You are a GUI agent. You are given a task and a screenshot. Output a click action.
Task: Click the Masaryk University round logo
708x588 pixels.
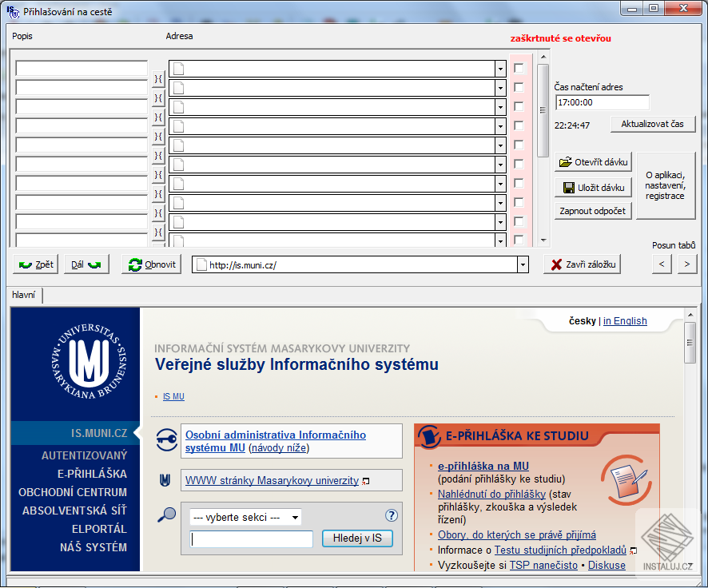pyautogui.click(x=89, y=361)
